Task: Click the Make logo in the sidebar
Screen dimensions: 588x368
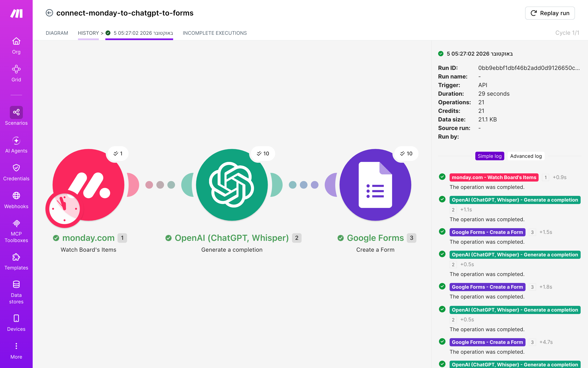Action: click(x=16, y=13)
